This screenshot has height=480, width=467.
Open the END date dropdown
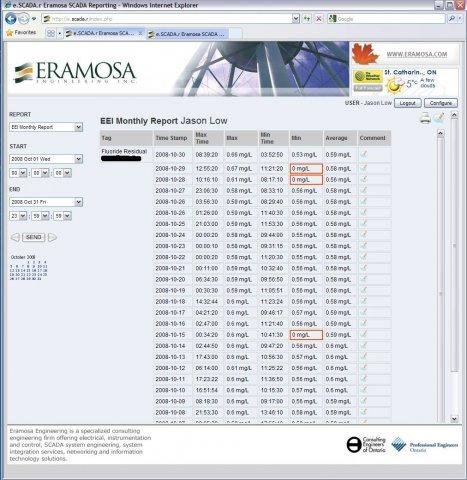click(46, 202)
